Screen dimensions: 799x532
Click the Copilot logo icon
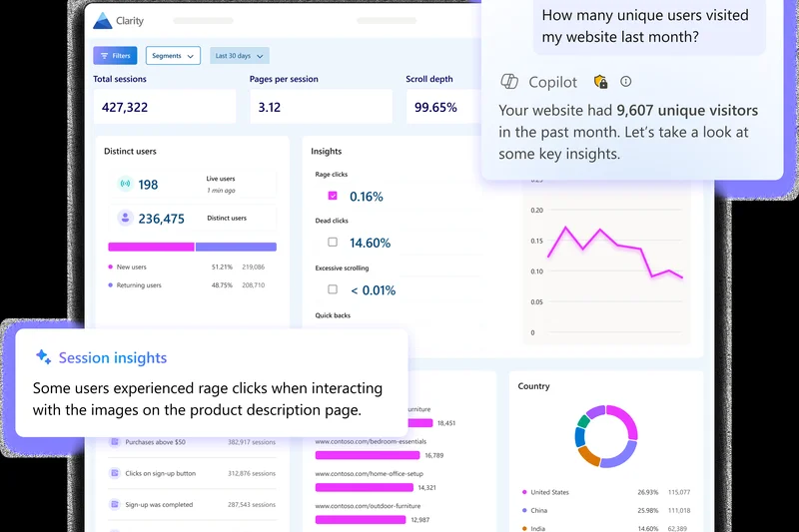(509, 82)
